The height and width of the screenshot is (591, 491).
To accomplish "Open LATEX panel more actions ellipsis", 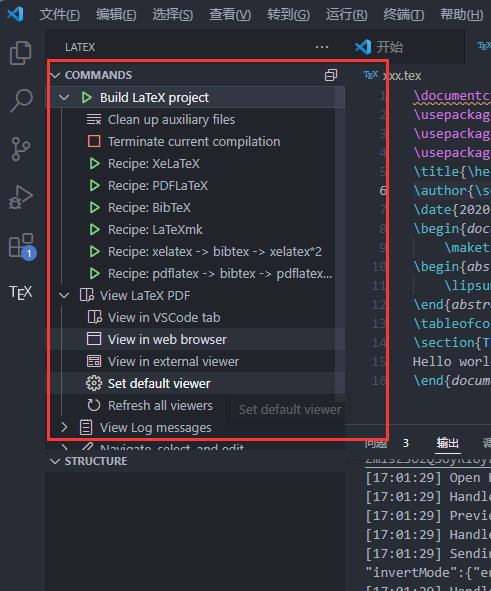I will point(322,47).
